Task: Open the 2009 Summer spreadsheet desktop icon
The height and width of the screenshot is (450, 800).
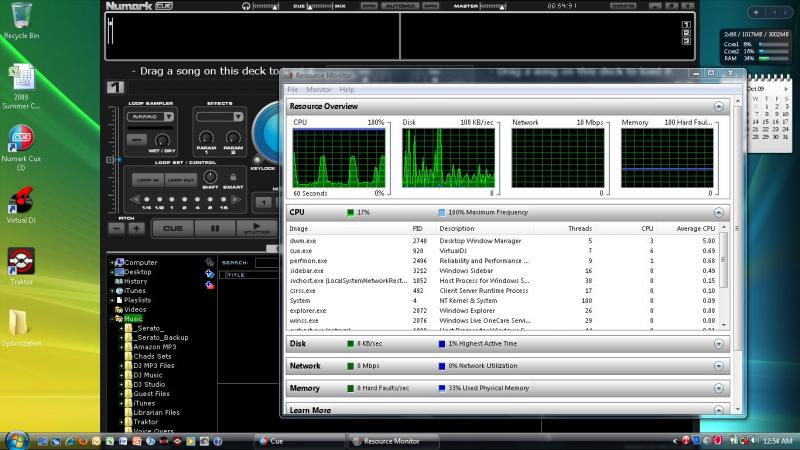Action: (21, 87)
